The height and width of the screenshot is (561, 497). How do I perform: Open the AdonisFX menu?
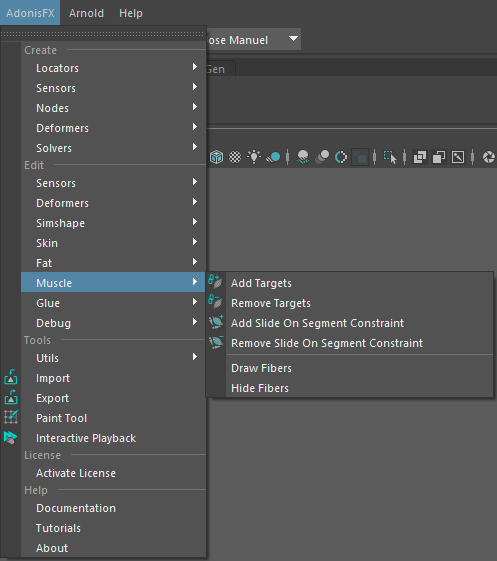(x=30, y=13)
